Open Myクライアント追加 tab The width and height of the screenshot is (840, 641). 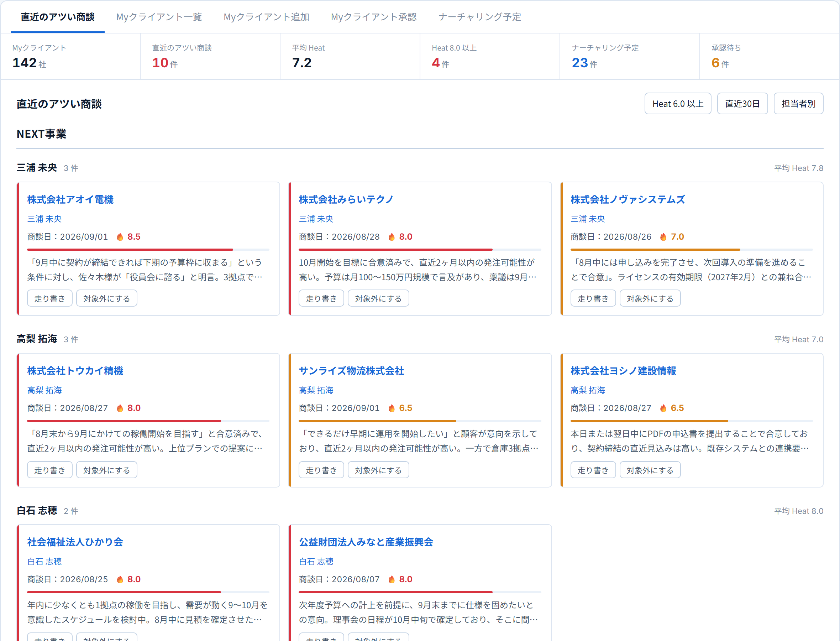[x=266, y=17]
